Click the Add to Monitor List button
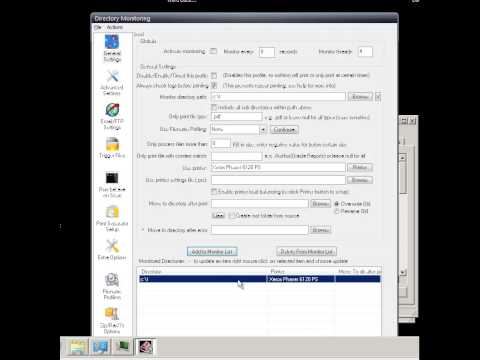The width and height of the screenshot is (480, 360). pos(212,251)
